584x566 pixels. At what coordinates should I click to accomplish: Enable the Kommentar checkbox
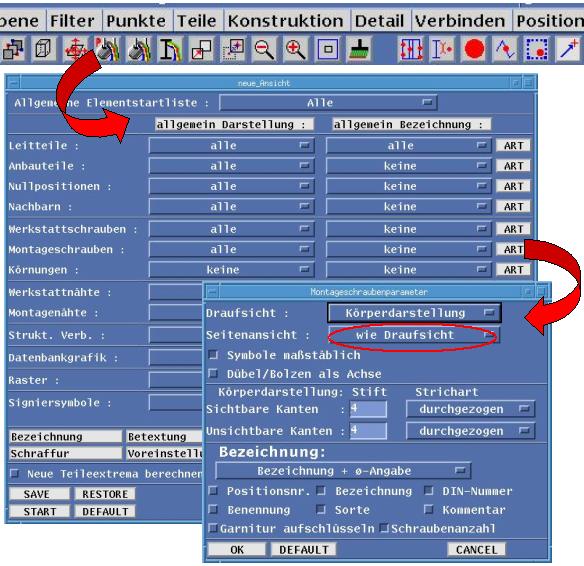tap(429, 509)
